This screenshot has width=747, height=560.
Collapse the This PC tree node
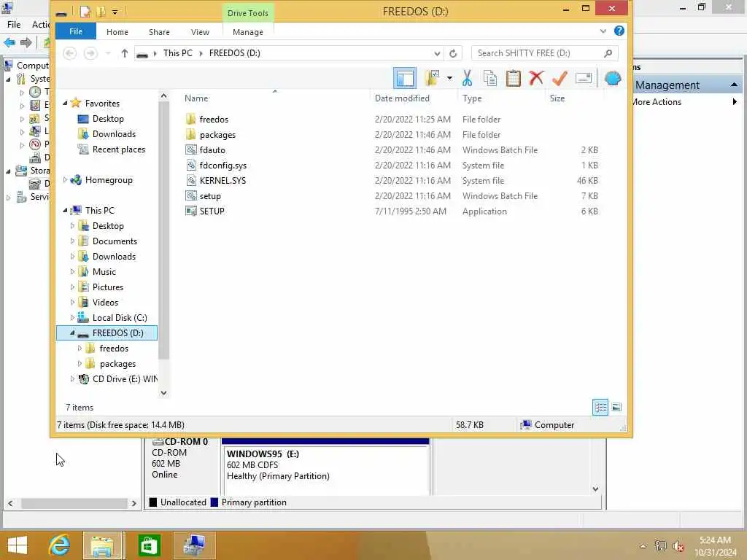point(65,211)
